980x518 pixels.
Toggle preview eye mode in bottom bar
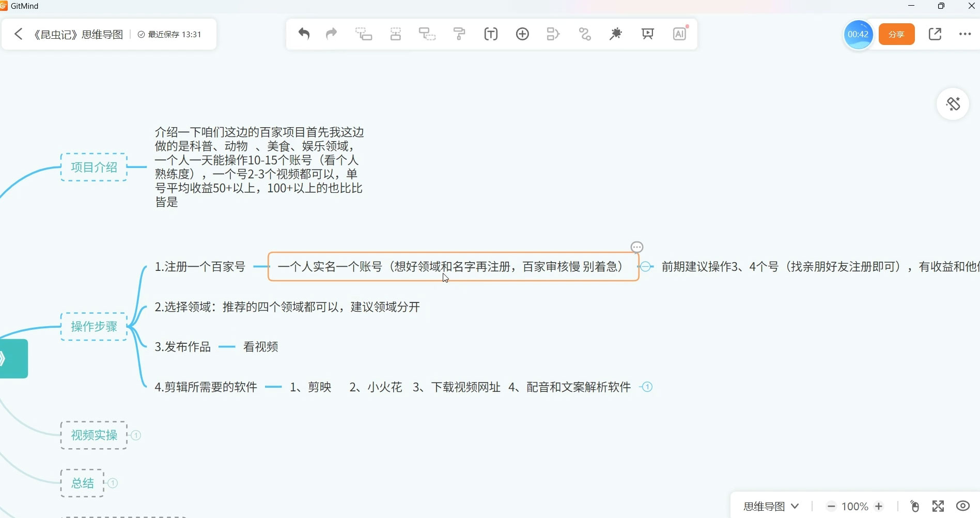pos(962,506)
